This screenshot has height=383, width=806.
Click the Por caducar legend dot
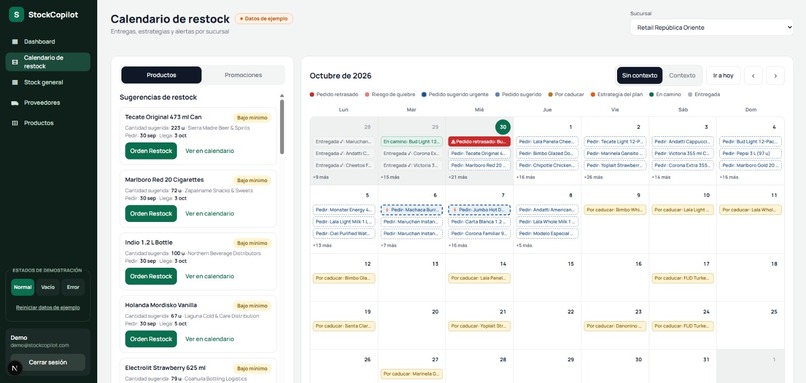point(551,95)
